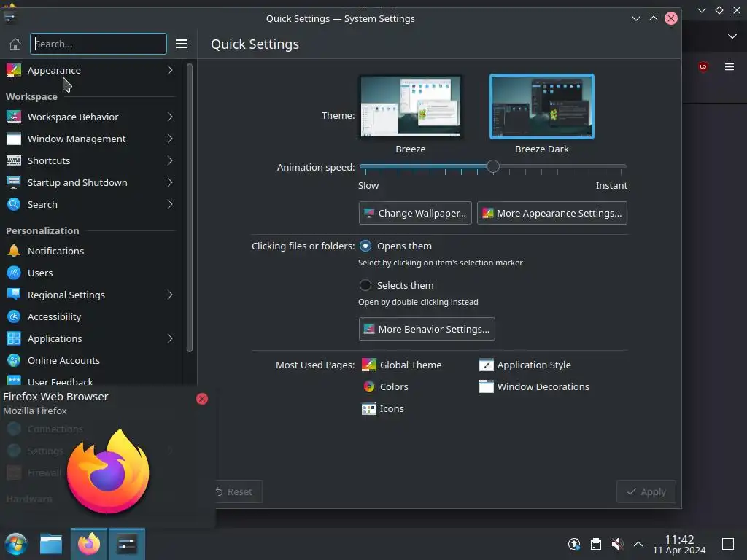This screenshot has width=747, height=560.
Task: Click the Window Management sidebar icon
Action: click(13, 139)
